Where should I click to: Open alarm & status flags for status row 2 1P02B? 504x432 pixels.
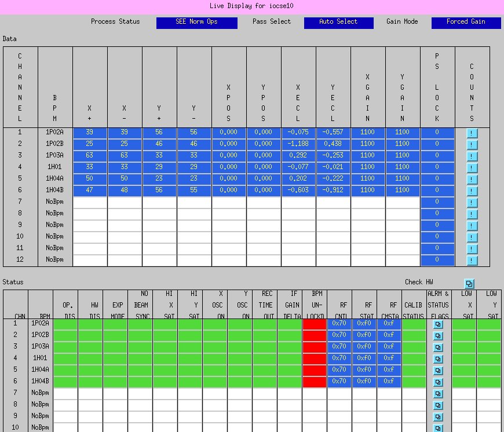[438, 336]
